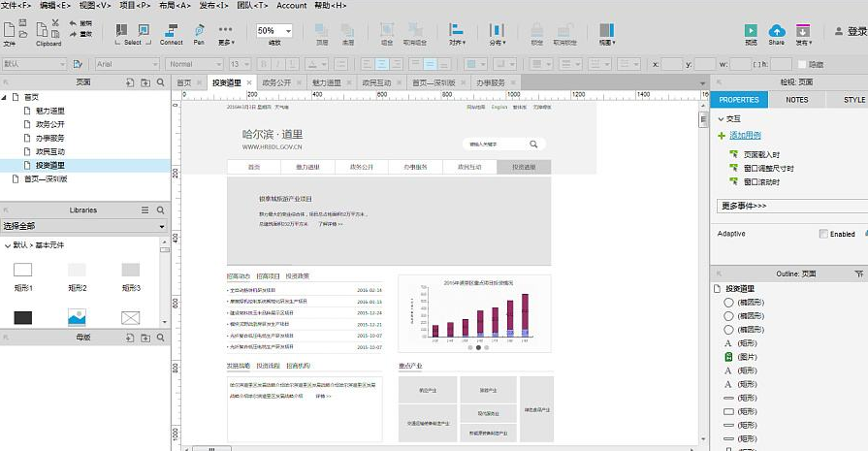Open the 发布 menu in menu bar
The width and height of the screenshot is (868, 451).
coord(213,6)
